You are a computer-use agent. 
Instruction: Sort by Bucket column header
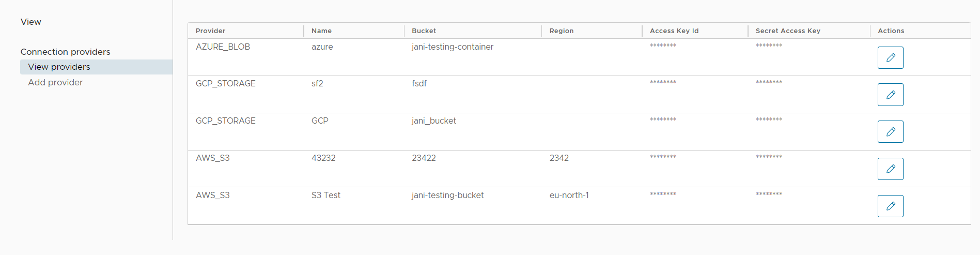click(x=424, y=31)
